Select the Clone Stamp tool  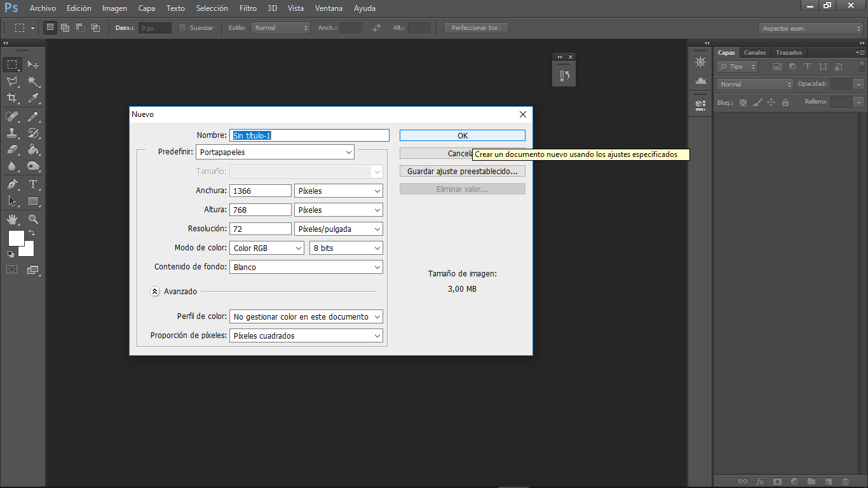click(12, 133)
